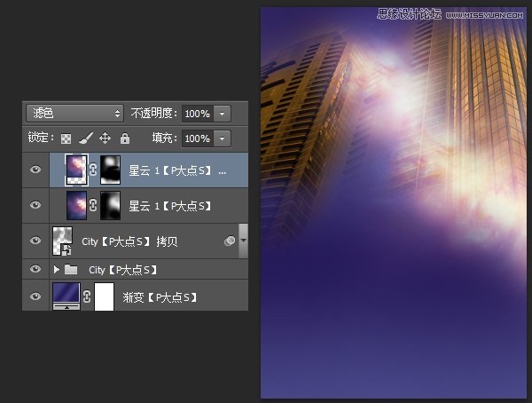The width and height of the screenshot is (532, 403).
Task: Select City 拷贝 smart object thumbnail
Action: pyautogui.click(x=62, y=241)
